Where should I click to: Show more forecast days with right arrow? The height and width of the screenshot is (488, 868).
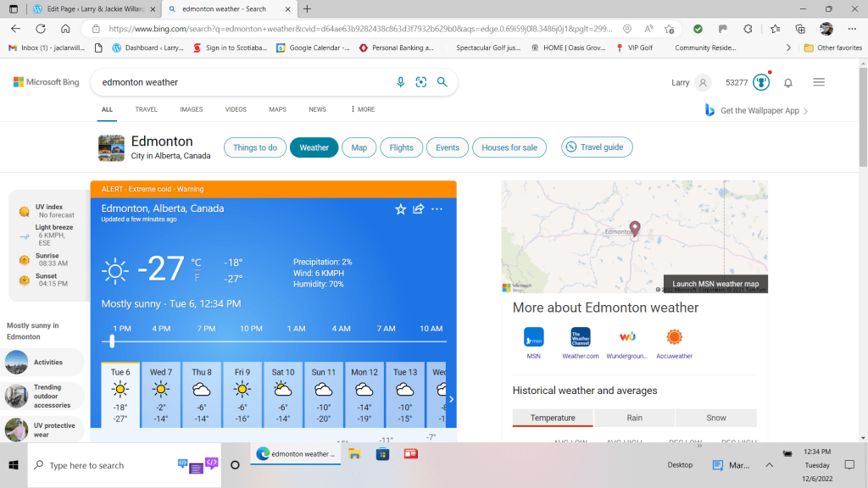click(451, 399)
